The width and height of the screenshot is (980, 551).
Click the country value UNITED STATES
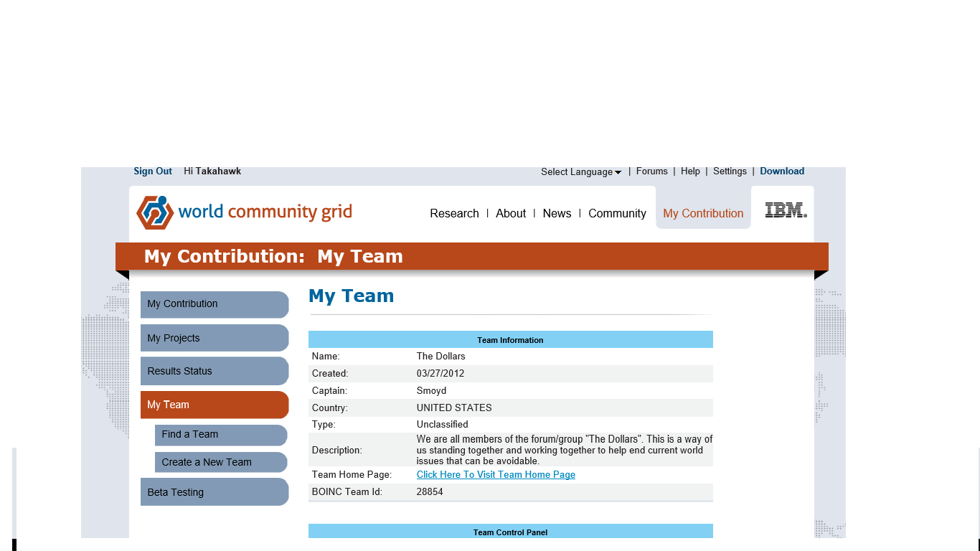[x=454, y=408]
